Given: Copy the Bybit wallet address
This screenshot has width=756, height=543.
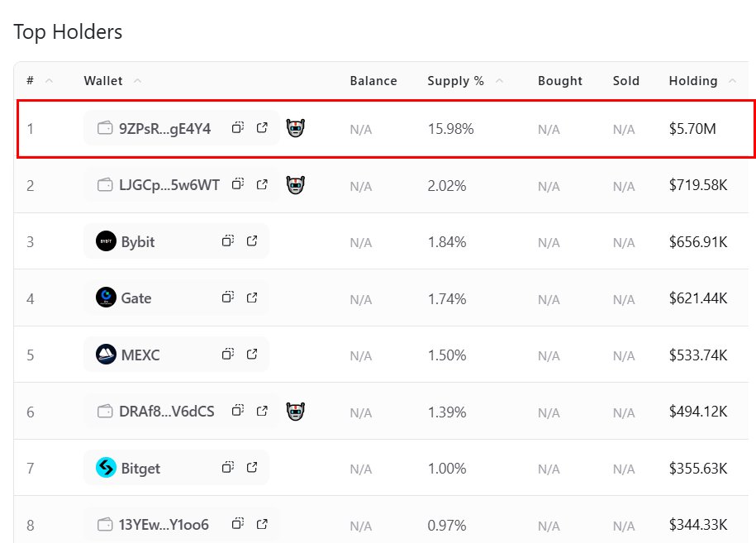Looking at the screenshot, I should click(x=228, y=241).
